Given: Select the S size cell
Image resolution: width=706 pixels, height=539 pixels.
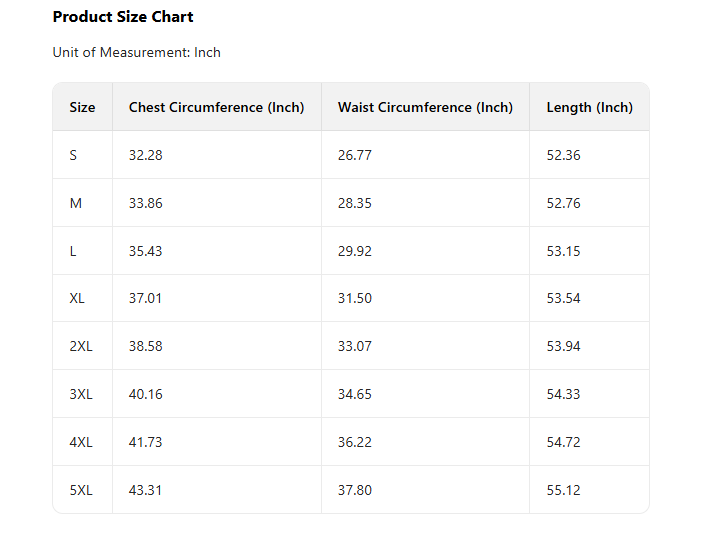Looking at the screenshot, I should [73, 155].
